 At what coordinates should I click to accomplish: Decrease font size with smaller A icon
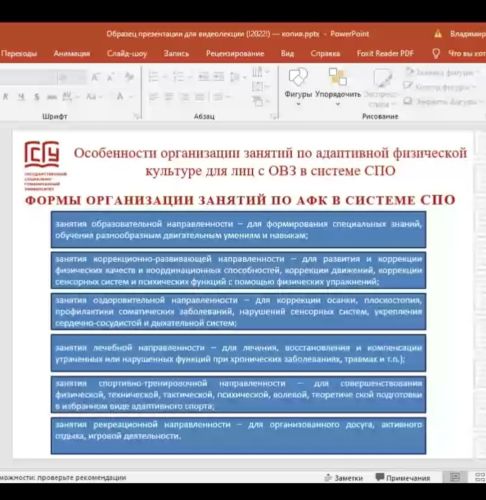(110, 77)
